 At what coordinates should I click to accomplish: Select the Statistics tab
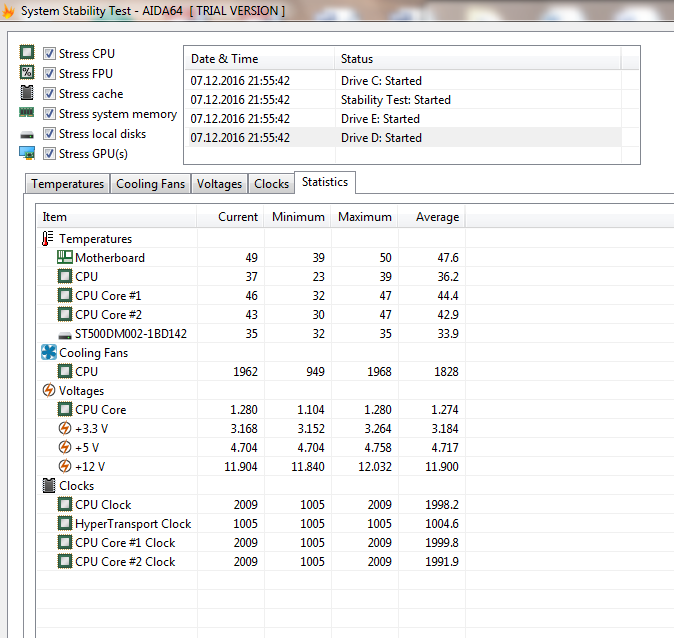tap(325, 182)
